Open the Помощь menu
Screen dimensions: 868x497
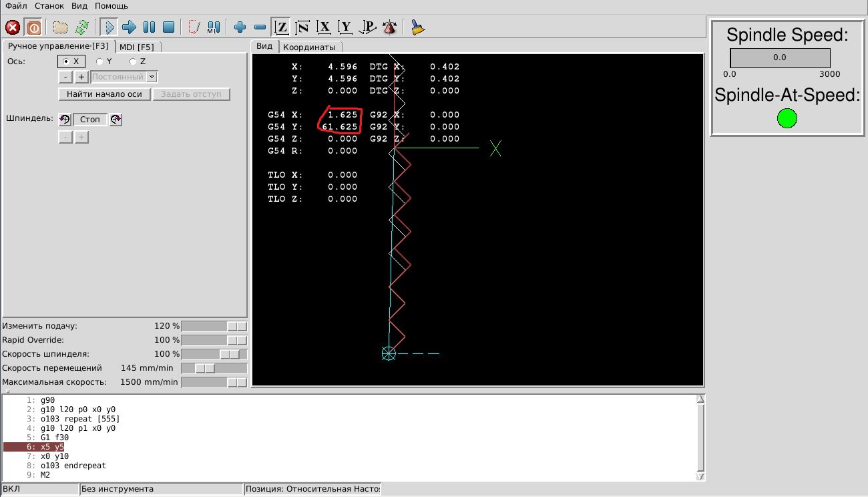click(111, 6)
